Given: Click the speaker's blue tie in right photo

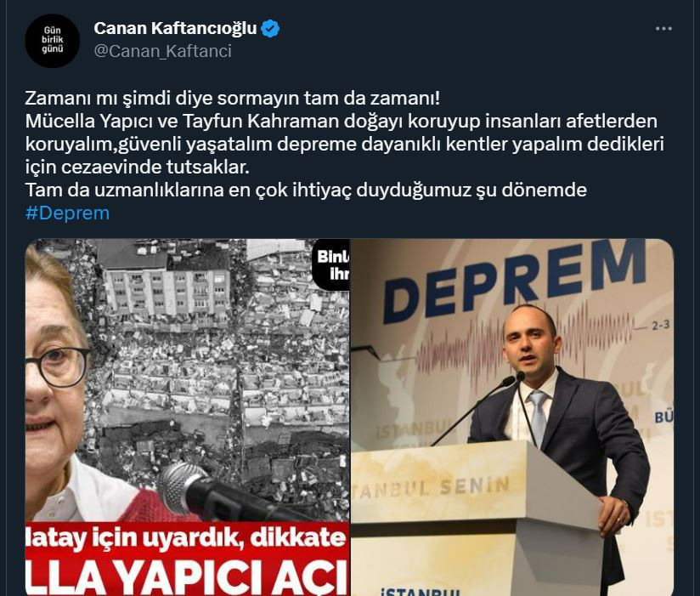Looking at the screenshot, I should click(538, 417).
